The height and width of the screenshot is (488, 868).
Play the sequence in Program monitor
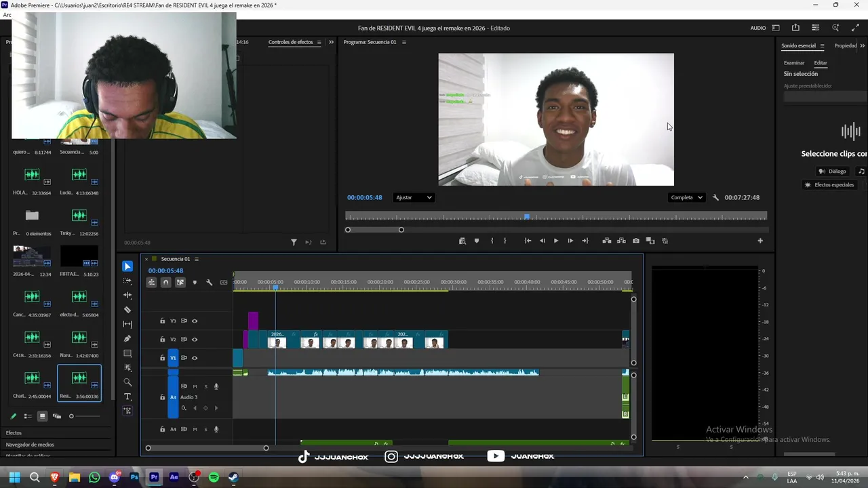click(556, 241)
